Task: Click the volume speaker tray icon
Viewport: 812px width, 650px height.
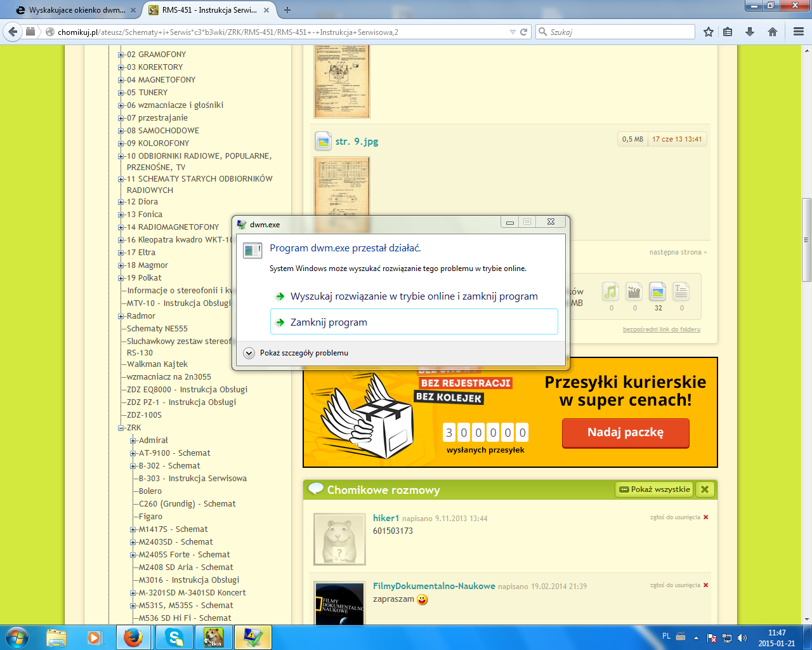Action: click(742, 638)
